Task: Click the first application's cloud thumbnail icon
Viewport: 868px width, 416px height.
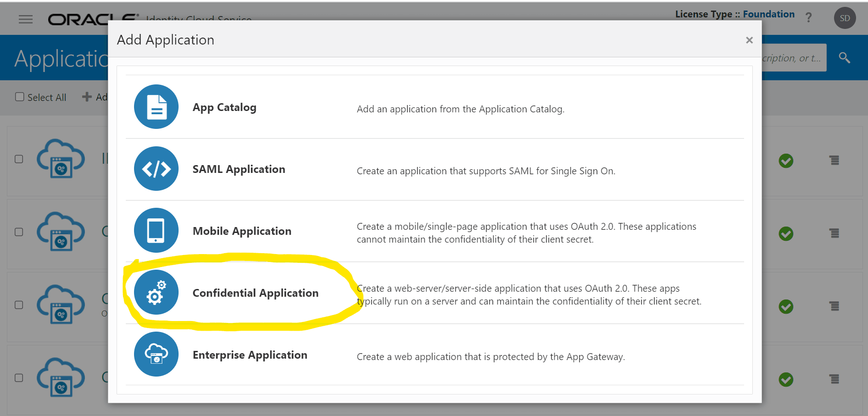Action: pyautogui.click(x=61, y=160)
